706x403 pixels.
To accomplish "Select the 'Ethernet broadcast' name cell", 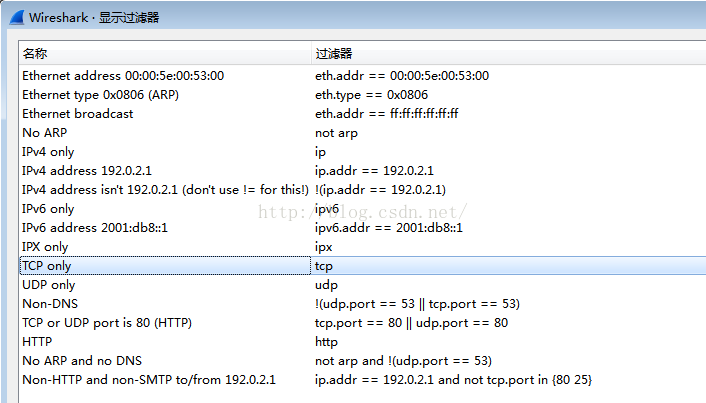I will (x=77, y=114).
